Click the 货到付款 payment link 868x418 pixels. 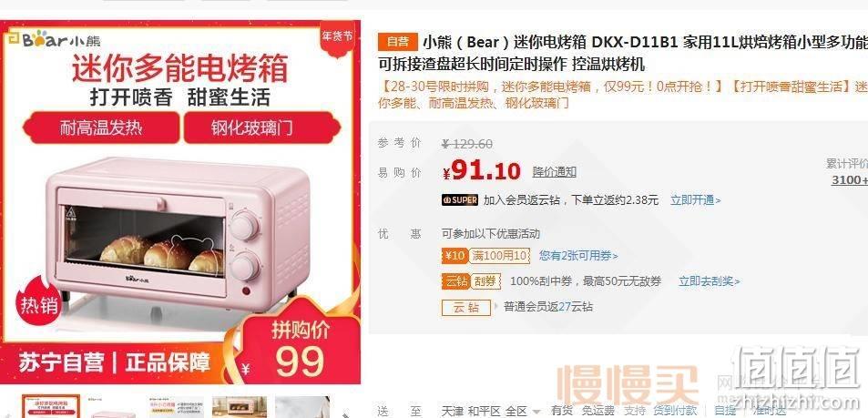click(675, 411)
